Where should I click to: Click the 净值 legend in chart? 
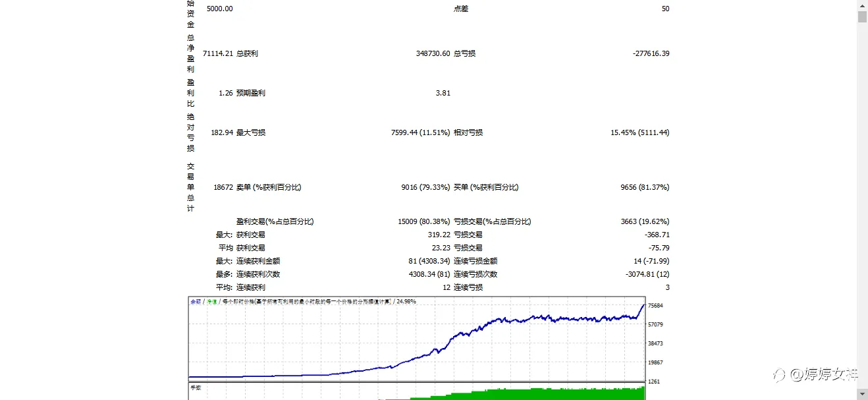coord(211,301)
